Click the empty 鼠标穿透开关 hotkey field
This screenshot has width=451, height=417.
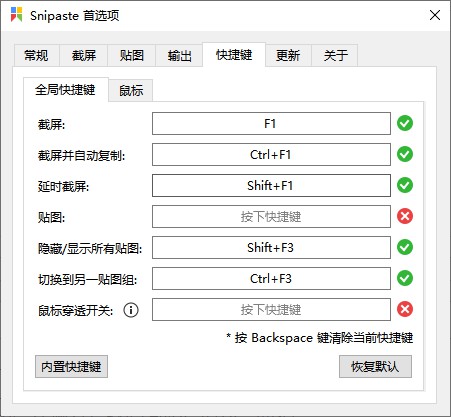[271, 310]
